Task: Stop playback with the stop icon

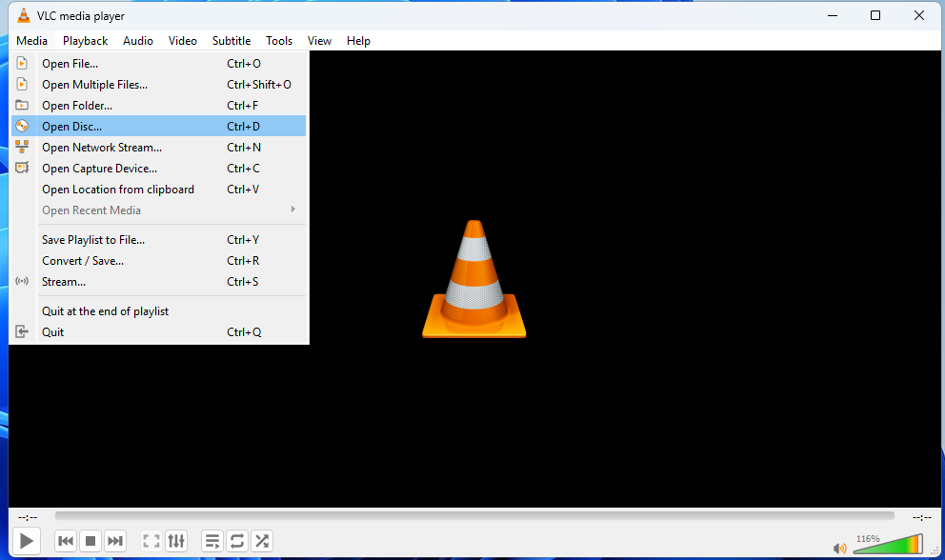Action: click(x=90, y=541)
